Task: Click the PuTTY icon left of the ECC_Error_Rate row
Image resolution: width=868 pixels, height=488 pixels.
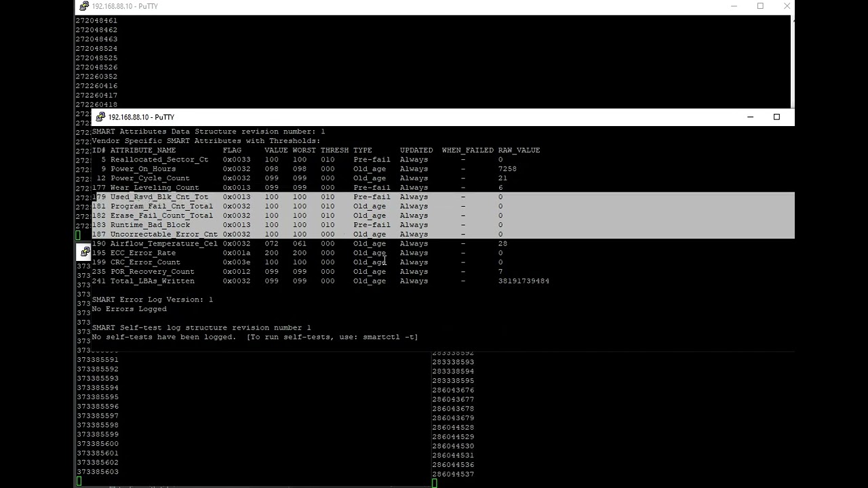Action: pyautogui.click(x=85, y=252)
